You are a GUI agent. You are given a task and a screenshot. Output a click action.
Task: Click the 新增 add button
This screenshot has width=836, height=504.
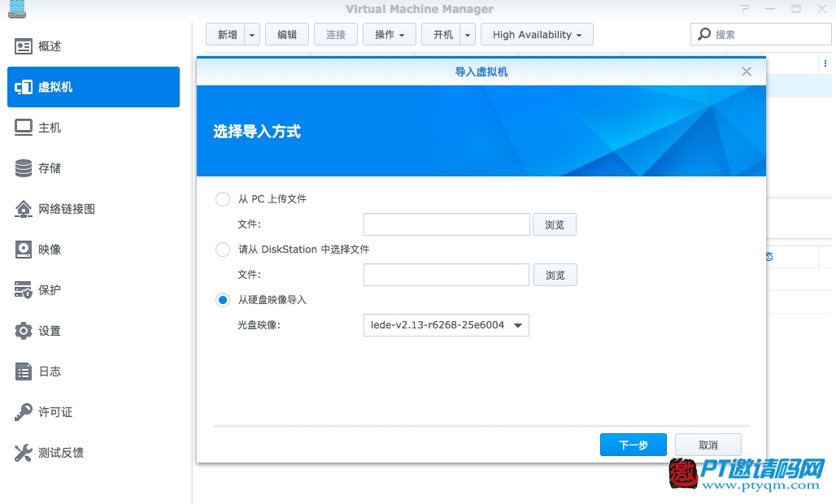point(225,35)
